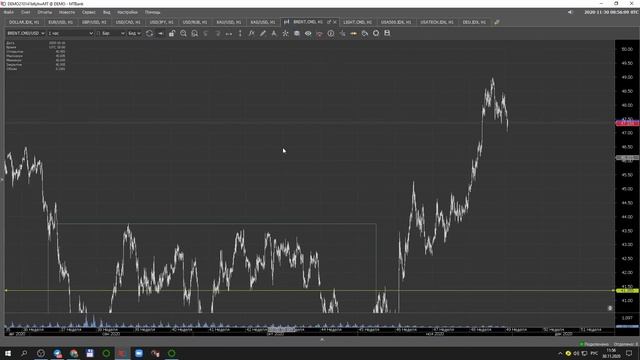Switch to the USD/RUB H1 chart tab
The width and height of the screenshot is (640, 360).
click(195, 22)
